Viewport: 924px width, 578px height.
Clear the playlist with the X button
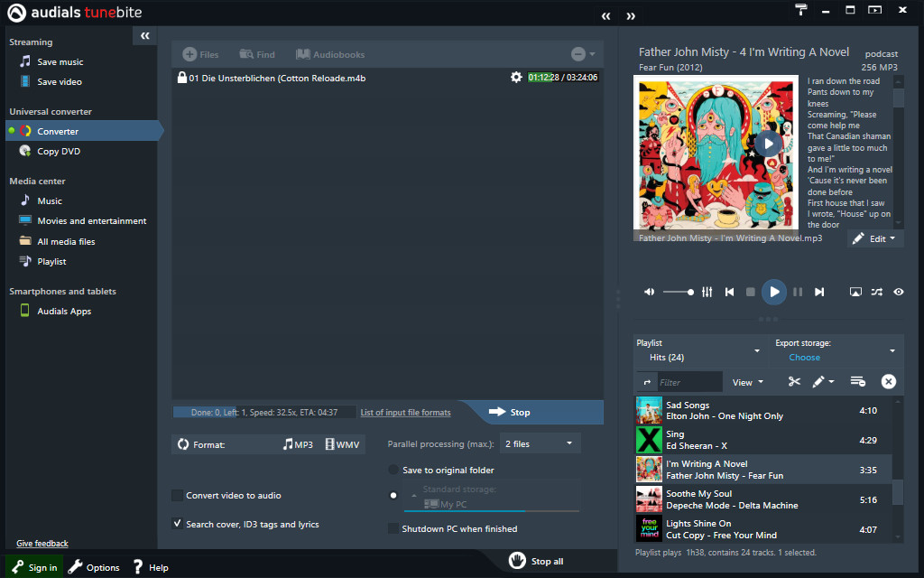[x=889, y=382]
